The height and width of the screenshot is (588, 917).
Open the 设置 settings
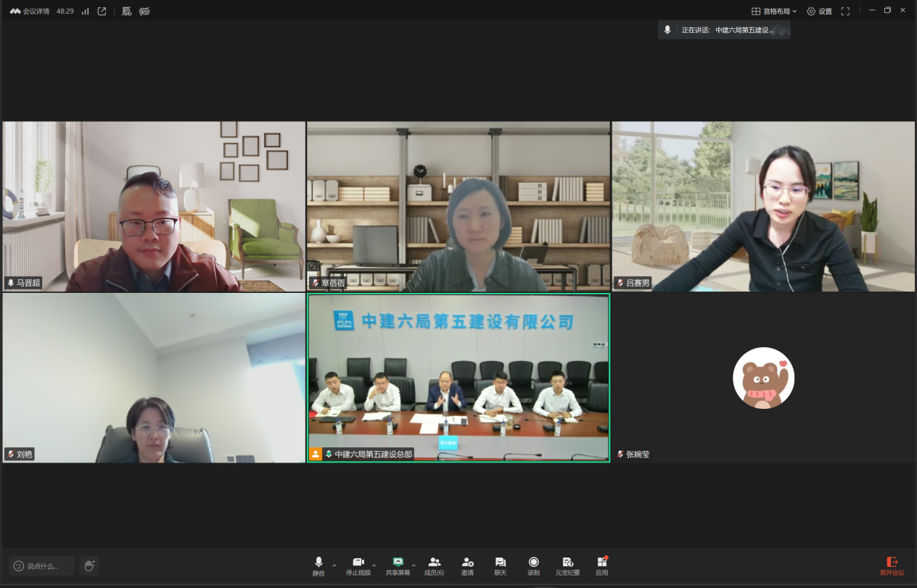click(819, 11)
